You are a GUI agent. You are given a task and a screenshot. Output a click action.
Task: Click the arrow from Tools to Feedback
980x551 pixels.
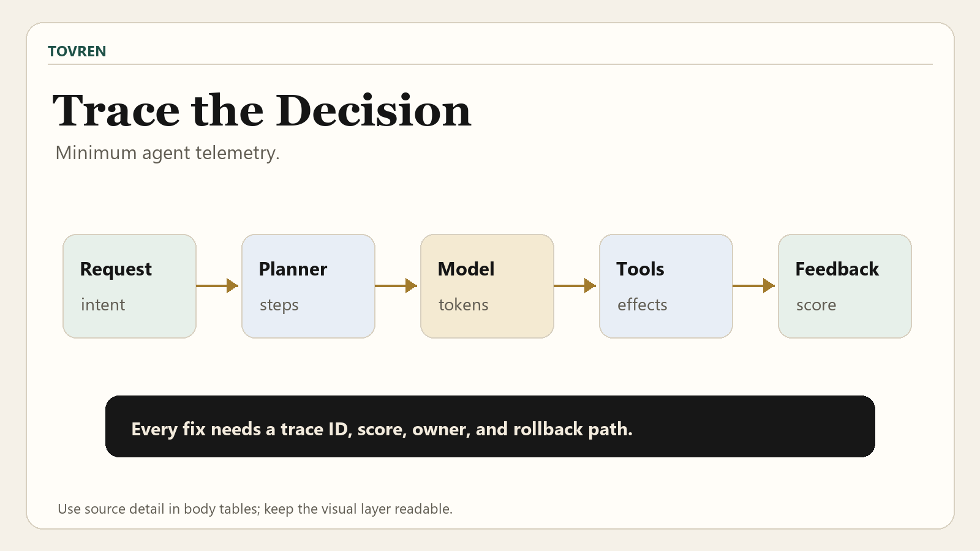[x=754, y=285]
